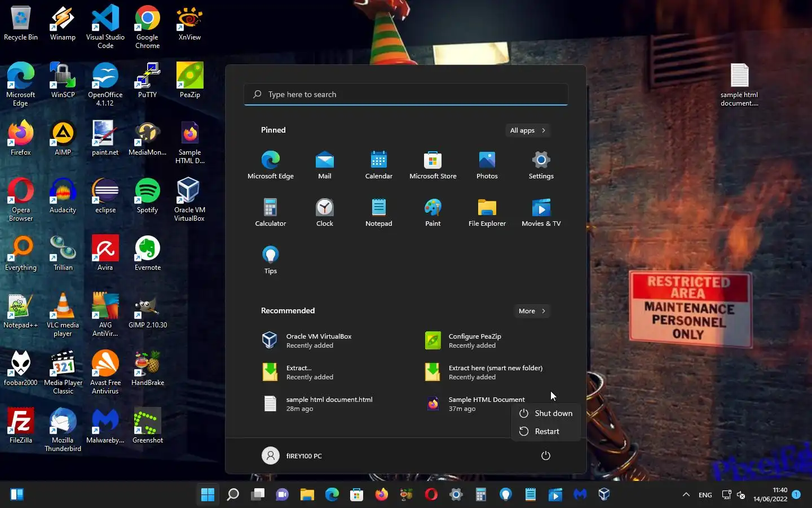Open the Clock app

325,213
